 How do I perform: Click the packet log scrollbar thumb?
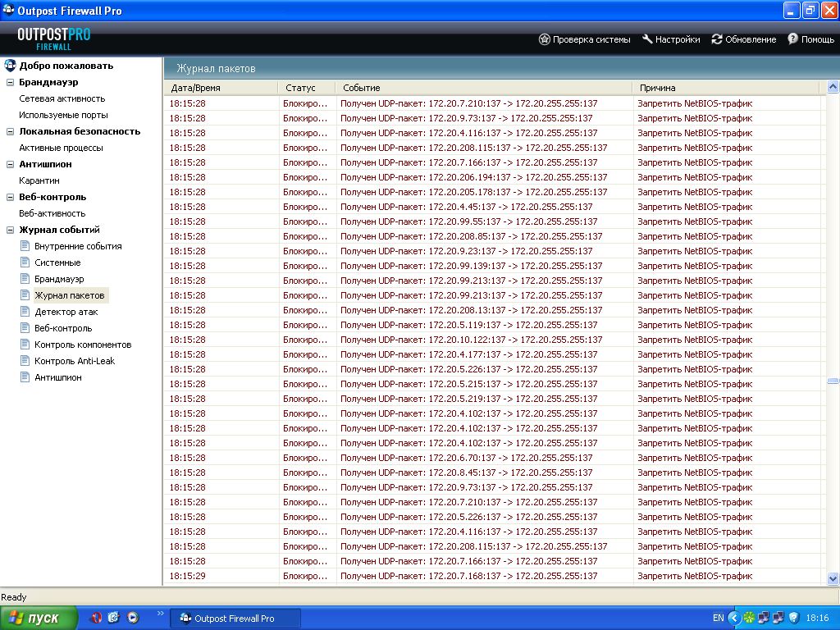[833, 381]
